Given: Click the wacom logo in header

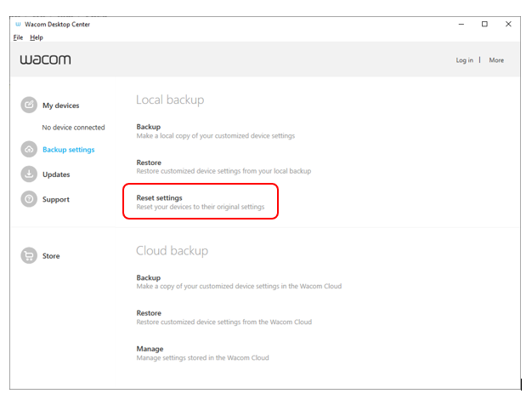Looking at the screenshot, I should pos(45,60).
